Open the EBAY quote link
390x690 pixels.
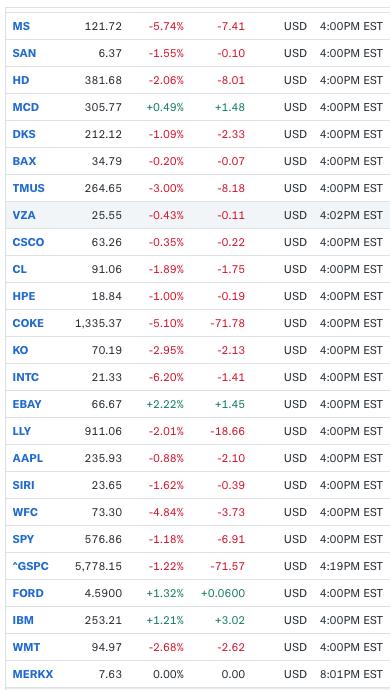point(27,404)
